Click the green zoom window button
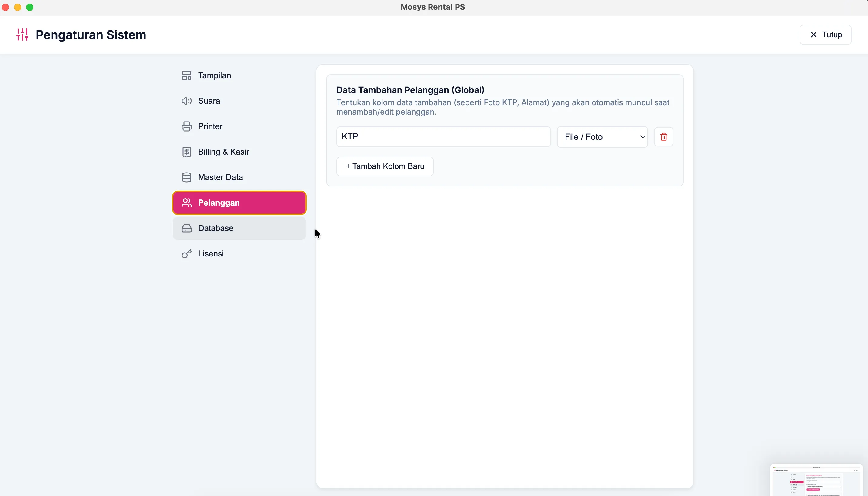The image size is (868, 496). tap(30, 7)
